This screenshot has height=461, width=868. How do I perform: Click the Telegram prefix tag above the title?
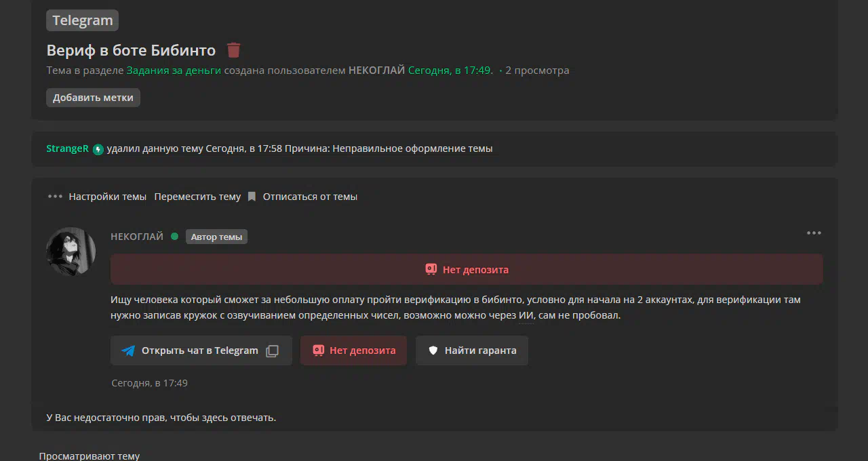82,20
